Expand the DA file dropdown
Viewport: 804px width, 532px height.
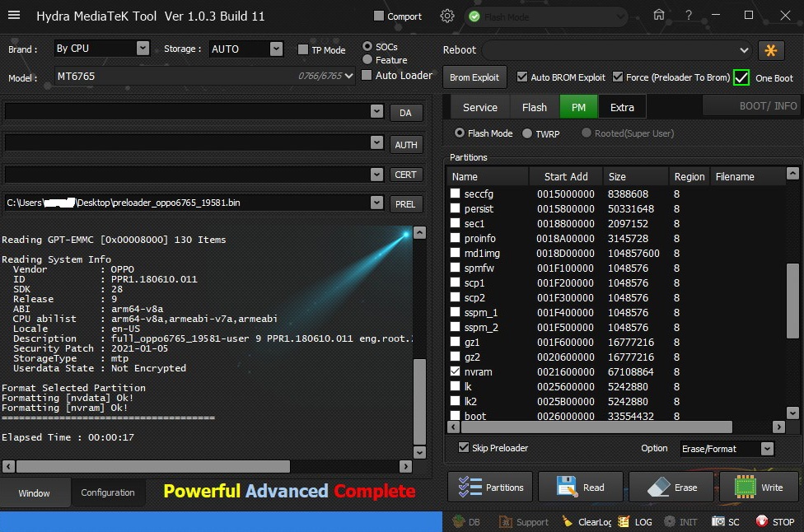377,111
